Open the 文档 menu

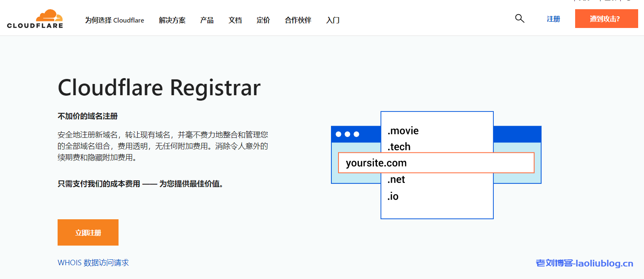coord(235,20)
